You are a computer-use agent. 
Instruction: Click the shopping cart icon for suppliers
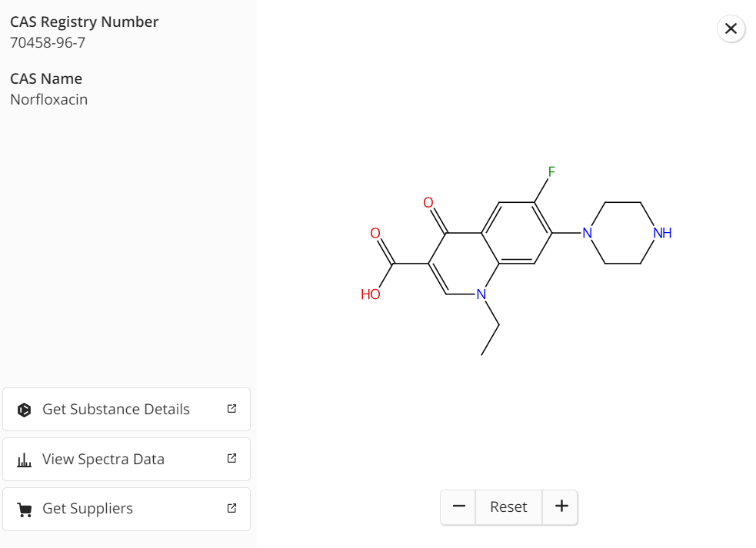[x=24, y=510]
